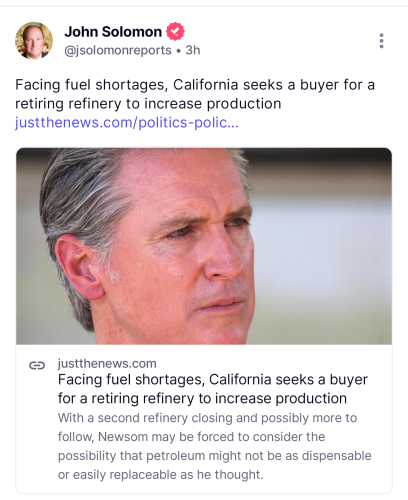Open the post's three-dot options menu

pos(381,41)
